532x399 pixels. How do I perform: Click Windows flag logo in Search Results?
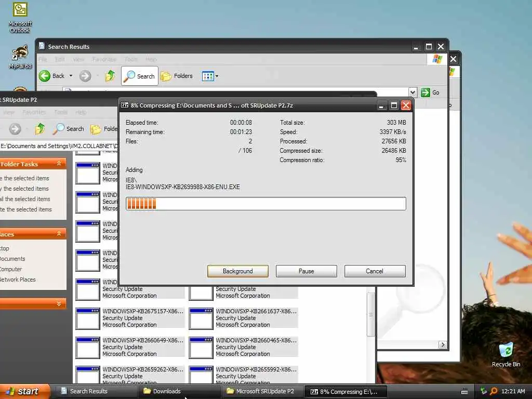click(437, 59)
